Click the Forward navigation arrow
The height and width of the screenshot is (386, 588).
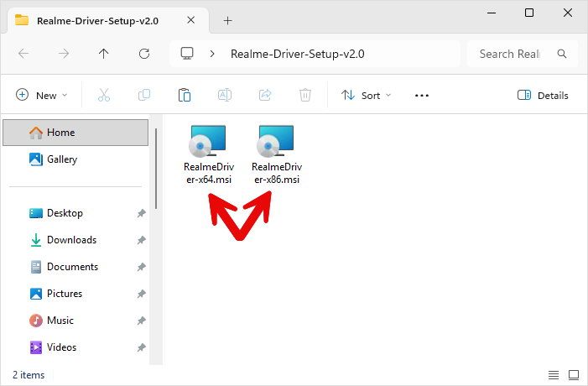tap(64, 54)
